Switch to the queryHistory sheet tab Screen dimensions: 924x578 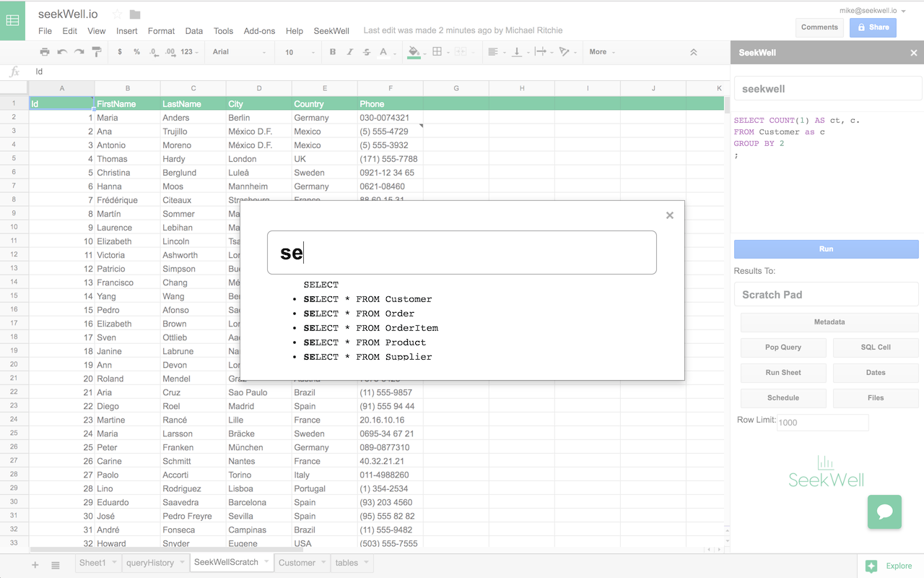coord(149,562)
